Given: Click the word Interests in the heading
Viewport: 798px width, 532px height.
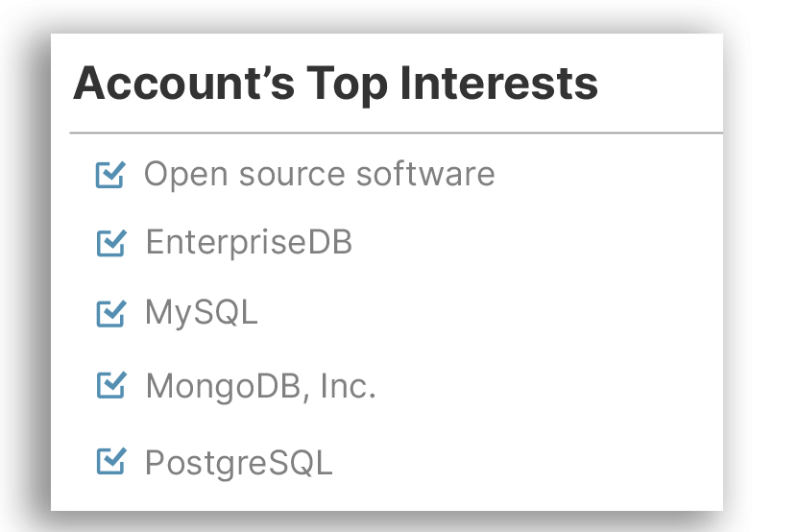Looking at the screenshot, I should coord(499,84).
